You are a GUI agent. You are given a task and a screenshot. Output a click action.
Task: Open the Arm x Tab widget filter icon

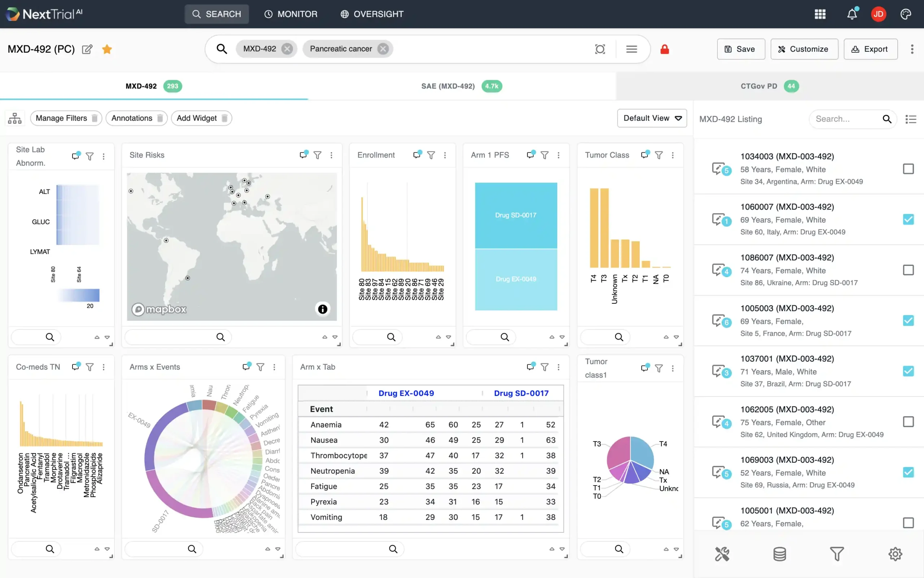(x=544, y=367)
